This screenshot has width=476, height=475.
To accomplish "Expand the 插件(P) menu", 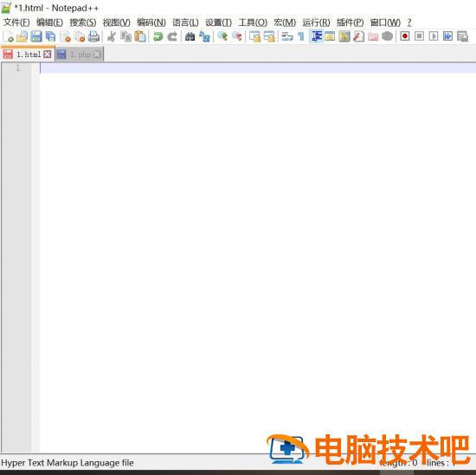I will point(350,22).
